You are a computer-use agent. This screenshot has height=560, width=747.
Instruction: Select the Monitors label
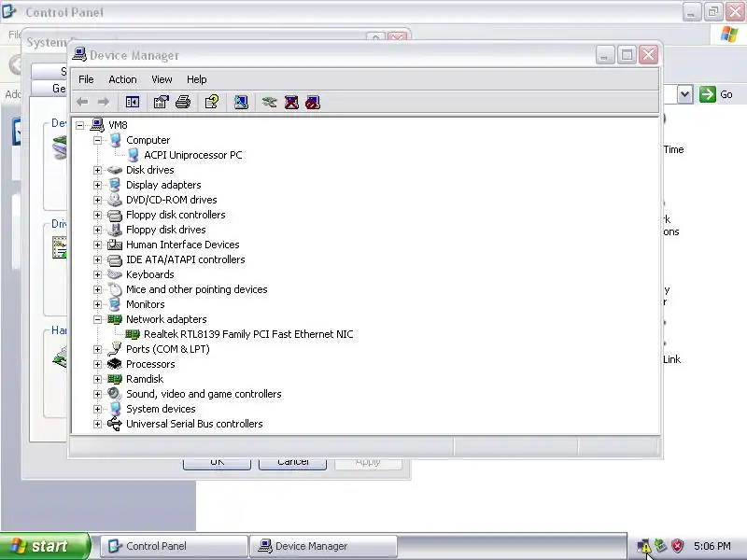(x=146, y=304)
